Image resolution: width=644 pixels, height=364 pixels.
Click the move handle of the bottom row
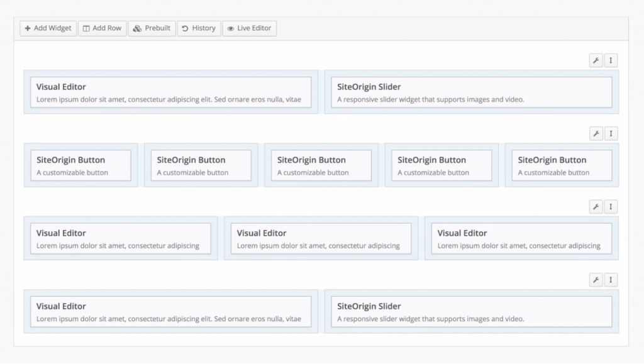pyautogui.click(x=611, y=280)
